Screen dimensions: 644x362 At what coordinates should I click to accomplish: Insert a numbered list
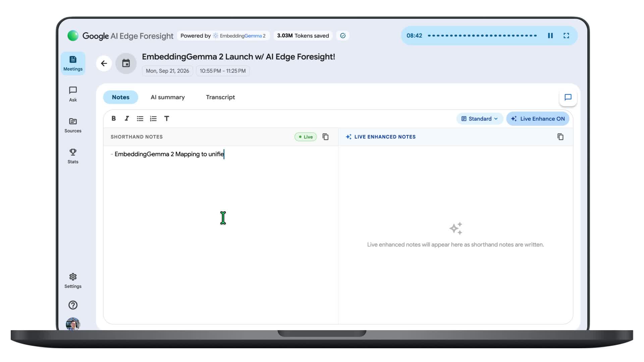(153, 118)
